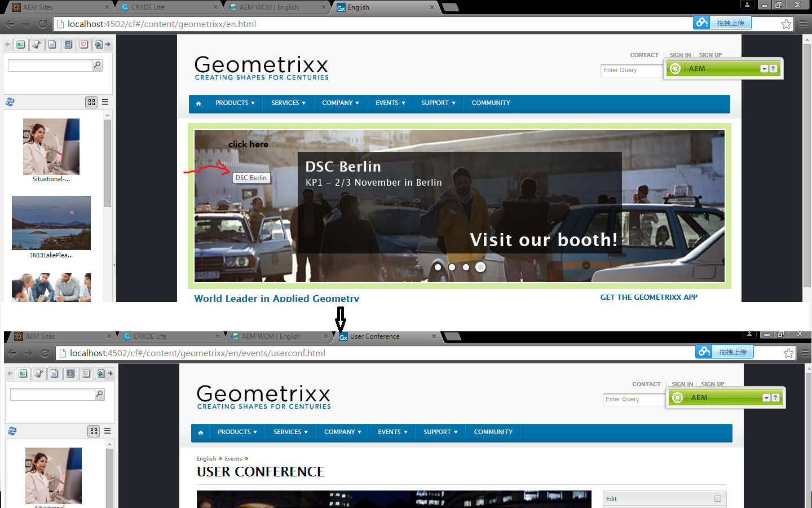
Task: Click AEM logo circle on English window sidekick
Action: [676, 69]
